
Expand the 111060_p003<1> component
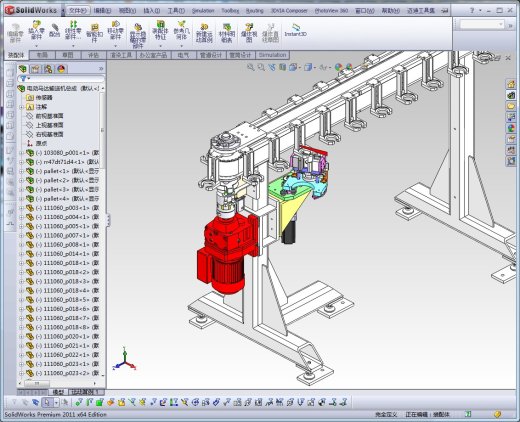[x=21, y=208]
